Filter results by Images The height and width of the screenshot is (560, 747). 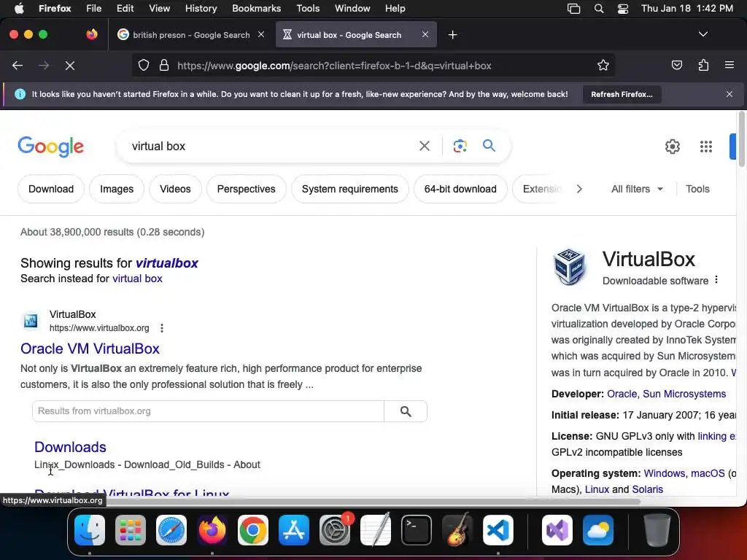click(117, 189)
